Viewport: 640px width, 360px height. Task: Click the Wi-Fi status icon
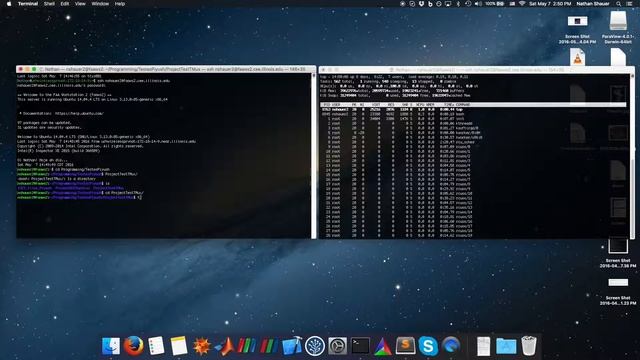click(x=522, y=4)
